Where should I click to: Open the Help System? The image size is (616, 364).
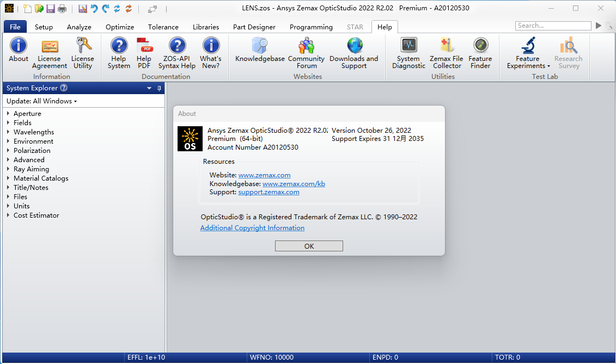pyautogui.click(x=119, y=53)
